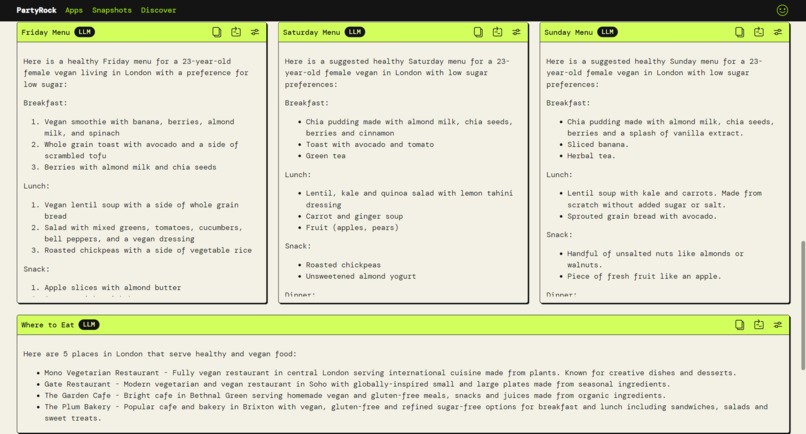Open Saturday Menu widget edit settings
806x434 pixels.
(516, 32)
